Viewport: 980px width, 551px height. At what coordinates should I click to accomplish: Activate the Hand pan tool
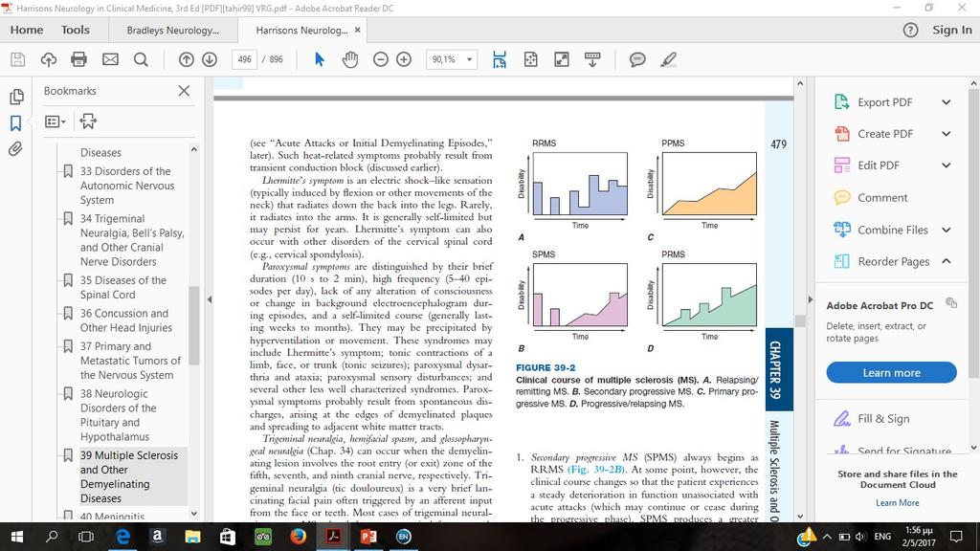350,59
